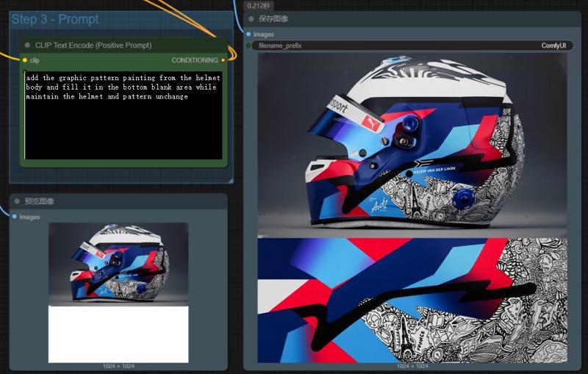Click the filename_prefix input socket dot
The height and width of the screenshot is (374, 588).
click(248, 46)
